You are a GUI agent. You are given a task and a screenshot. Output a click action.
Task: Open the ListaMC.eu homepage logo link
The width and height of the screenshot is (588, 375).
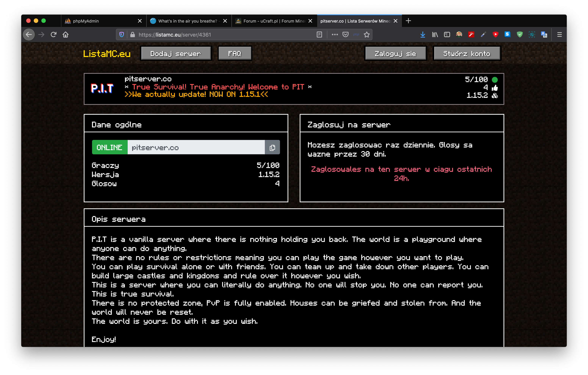pos(107,53)
